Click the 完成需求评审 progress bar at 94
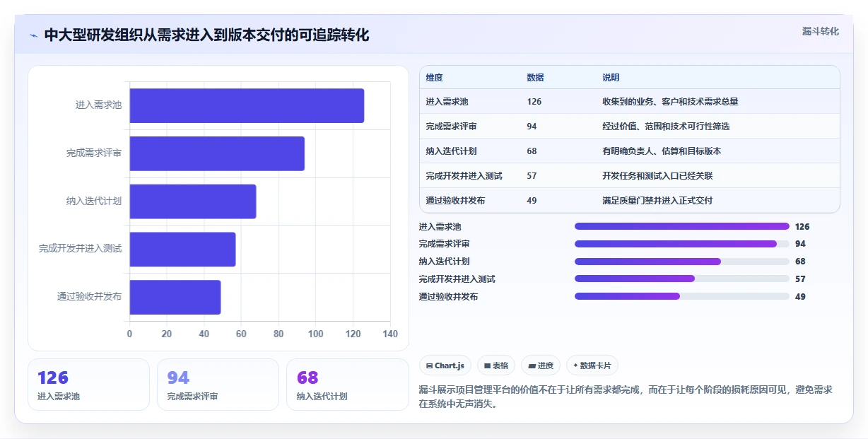This screenshot has height=439, width=868. (x=682, y=244)
